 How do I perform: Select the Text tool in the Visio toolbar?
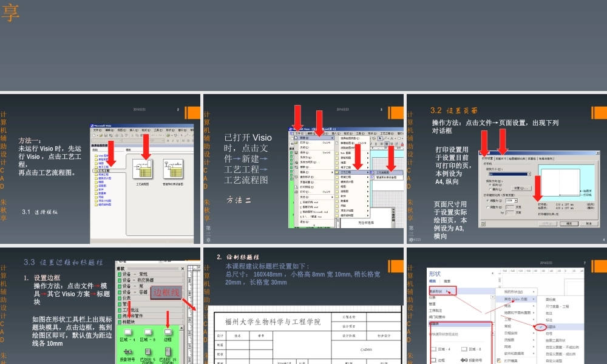click(392, 138)
